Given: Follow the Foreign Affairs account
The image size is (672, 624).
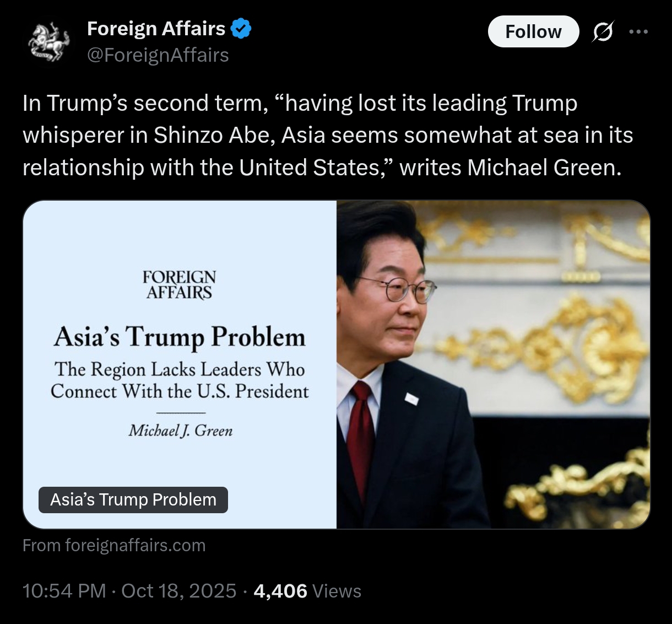Looking at the screenshot, I should [x=533, y=32].
